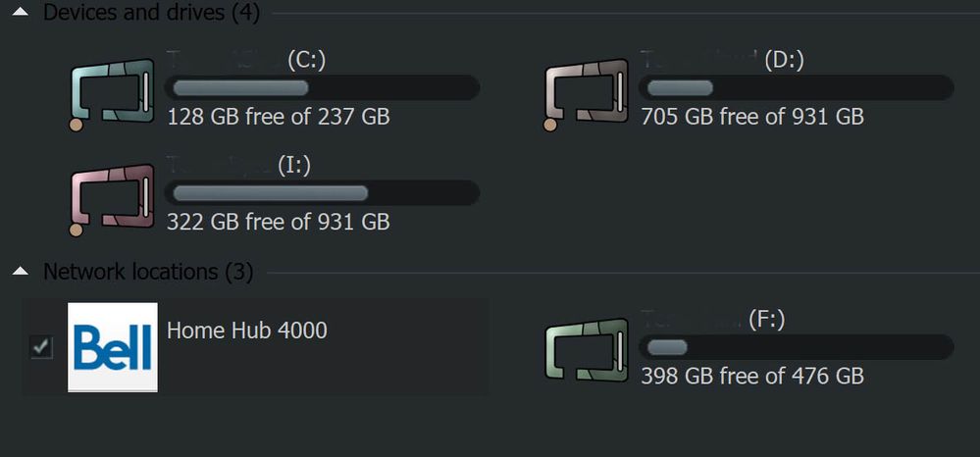Uncheck the Home Hub 4000 checkbox
The height and width of the screenshot is (457, 980).
coord(41,347)
